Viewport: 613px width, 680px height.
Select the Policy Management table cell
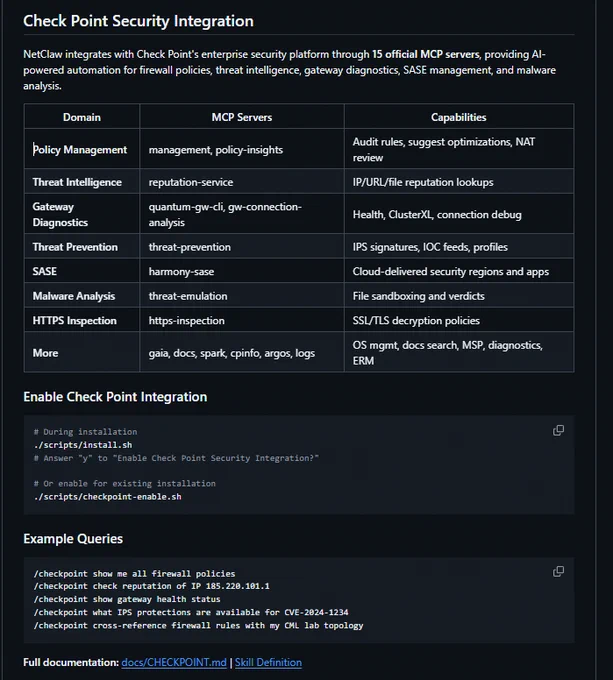click(x=80, y=150)
